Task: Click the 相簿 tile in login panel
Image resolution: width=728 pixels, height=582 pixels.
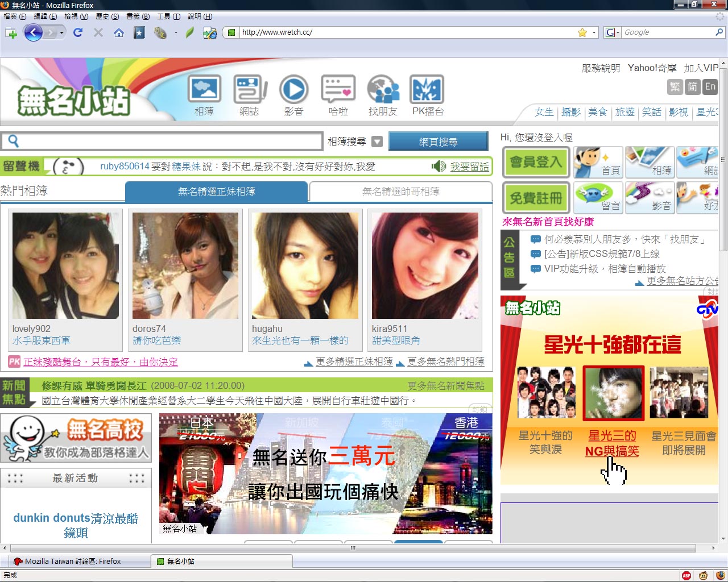Action: point(650,163)
